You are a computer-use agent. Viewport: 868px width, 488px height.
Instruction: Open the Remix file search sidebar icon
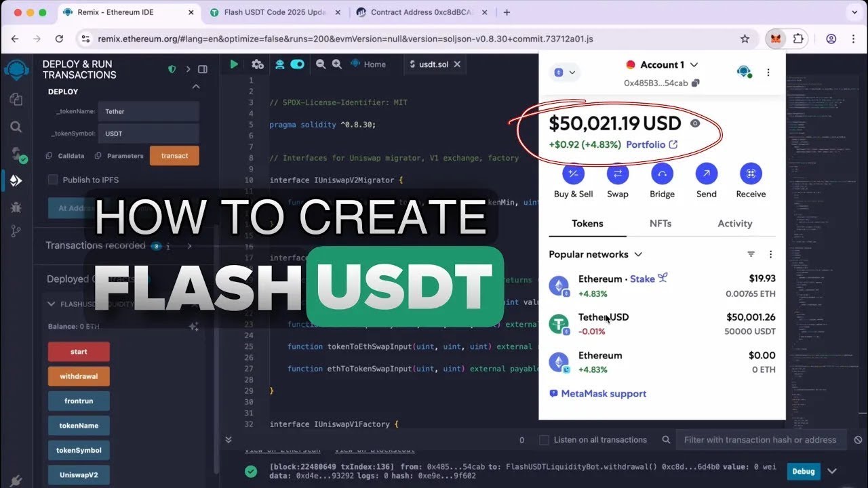[x=16, y=127]
